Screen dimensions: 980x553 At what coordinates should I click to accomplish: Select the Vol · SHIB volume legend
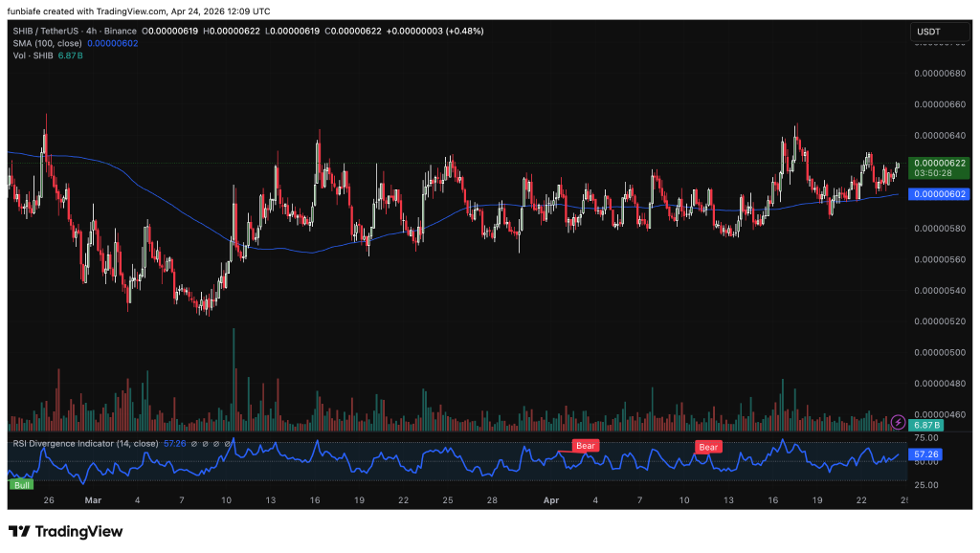point(32,56)
